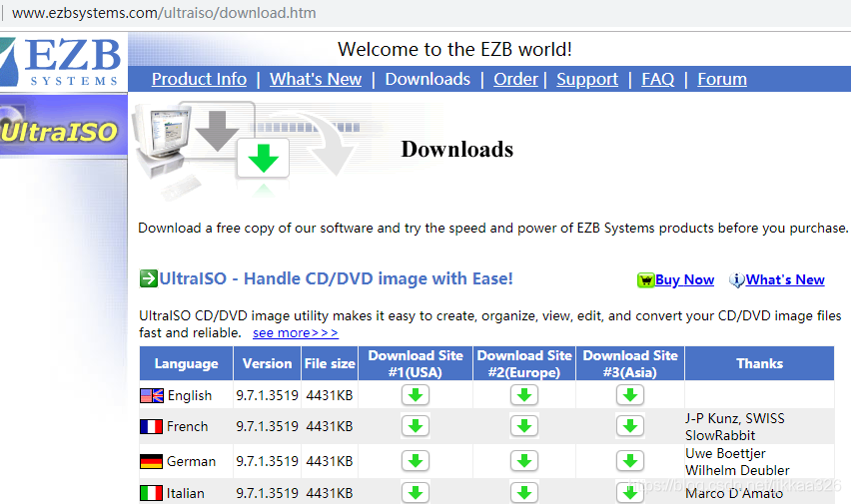Click 'Wilhelm Deubler' thanks entry
The height and width of the screenshot is (504, 851).
click(x=737, y=470)
